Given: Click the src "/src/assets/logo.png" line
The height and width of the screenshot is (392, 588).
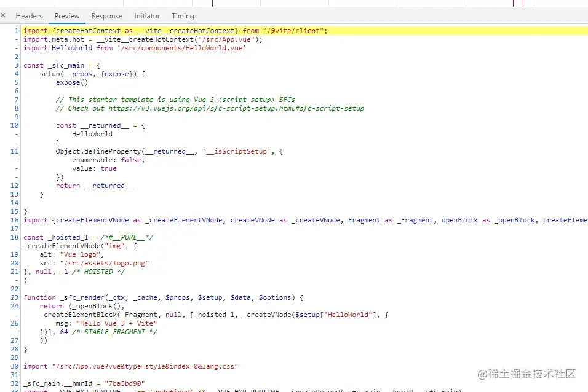Looking at the screenshot, I should click(95, 264).
